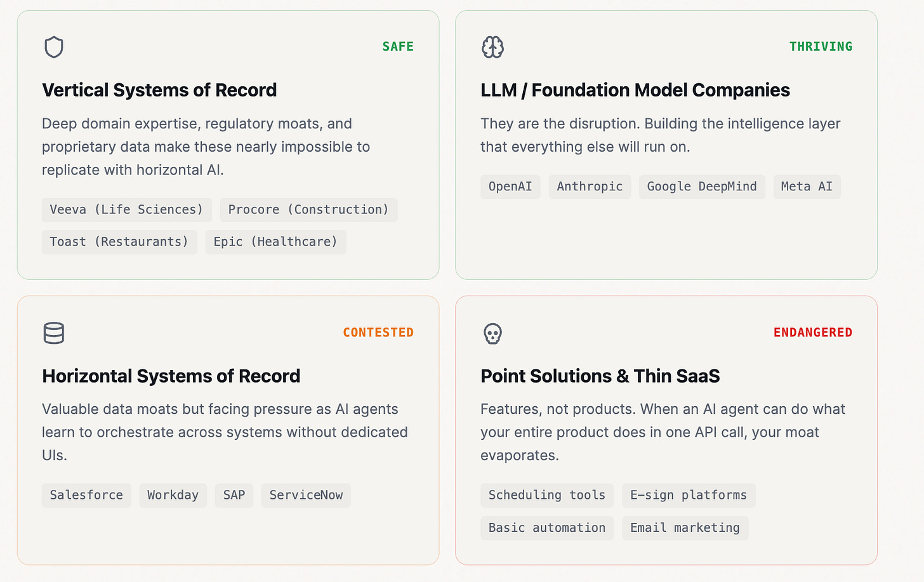Screen dimensions: 924x582
Task: Click the Toast (Restaurants) tag
Action: [x=119, y=242]
